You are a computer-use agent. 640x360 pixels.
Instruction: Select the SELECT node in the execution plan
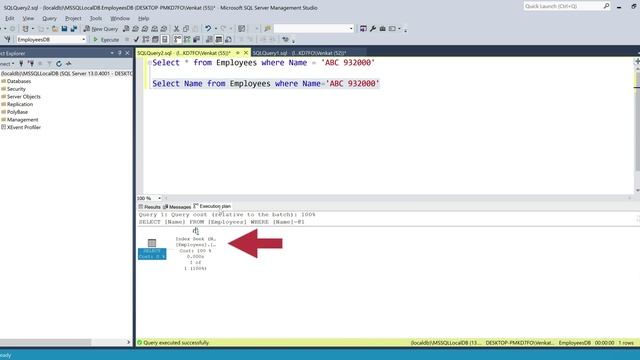(152, 249)
